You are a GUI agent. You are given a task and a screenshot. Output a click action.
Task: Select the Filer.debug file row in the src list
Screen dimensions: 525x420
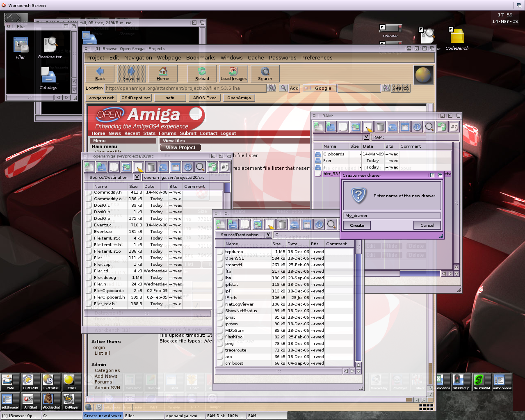click(x=154, y=278)
